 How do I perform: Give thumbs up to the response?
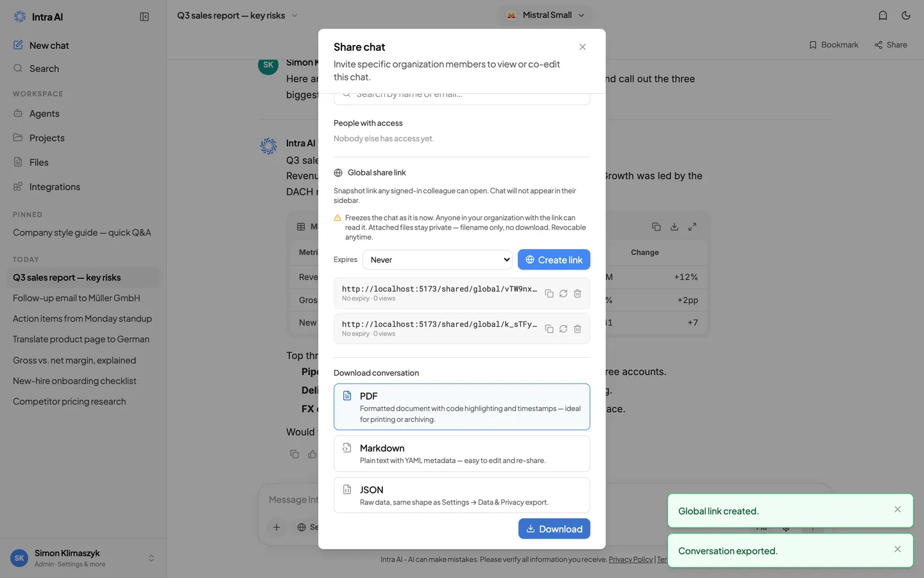[312, 454]
